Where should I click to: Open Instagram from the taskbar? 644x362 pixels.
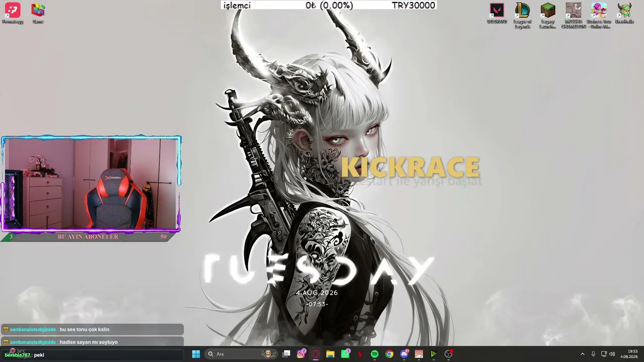pos(301,354)
